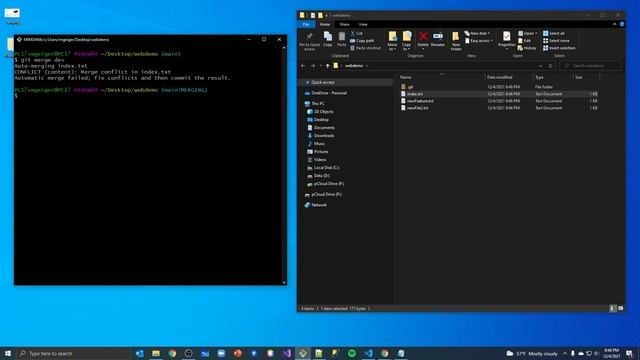Select Quick access in navigation pane
The width and height of the screenshot is (640, 360).
click(x=322, y=82)
